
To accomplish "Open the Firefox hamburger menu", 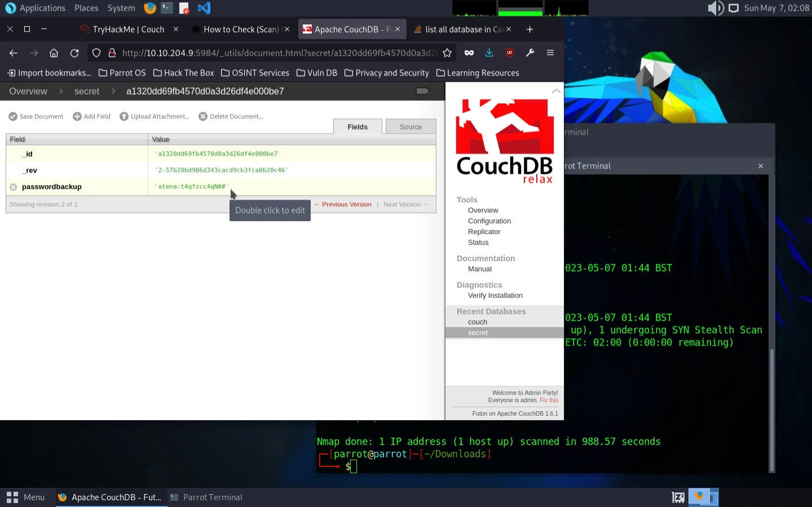I will (x=550, y=53).
